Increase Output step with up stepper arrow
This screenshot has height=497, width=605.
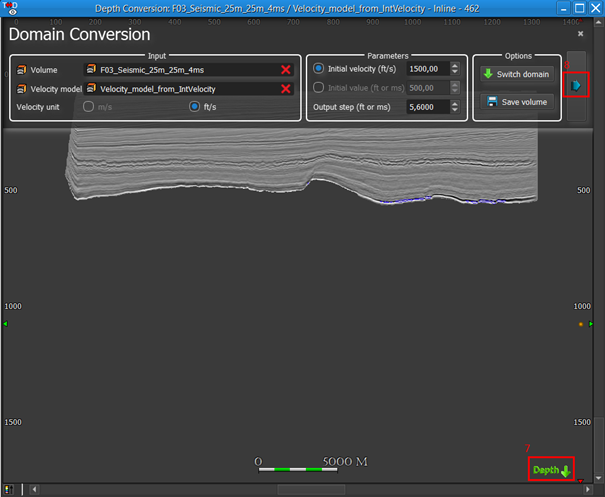(455, 104)
